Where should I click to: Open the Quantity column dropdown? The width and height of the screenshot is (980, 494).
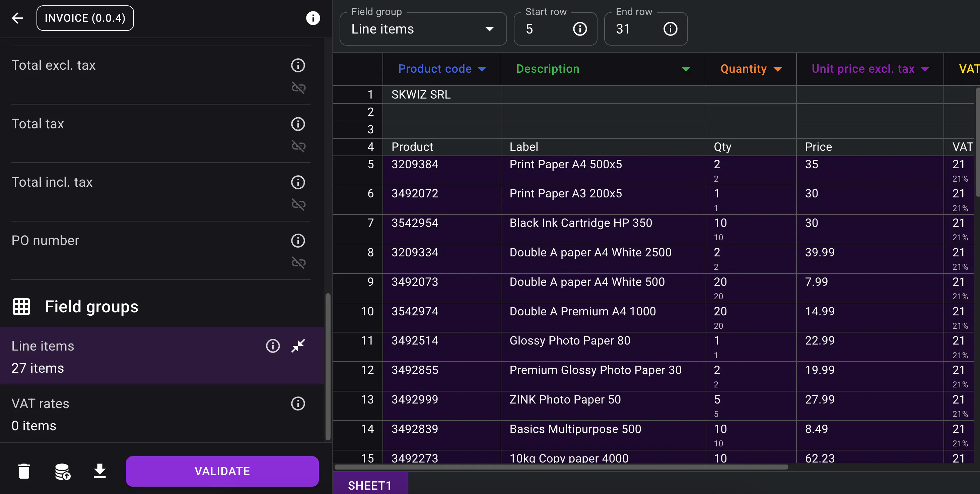point(777,69)
